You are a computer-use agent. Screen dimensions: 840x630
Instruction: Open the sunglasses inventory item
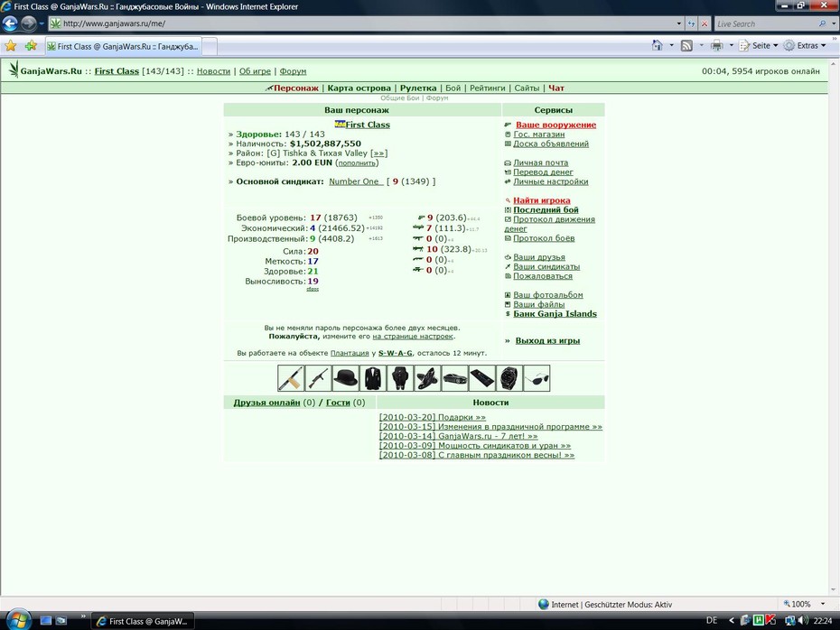(x=537, y=378)
